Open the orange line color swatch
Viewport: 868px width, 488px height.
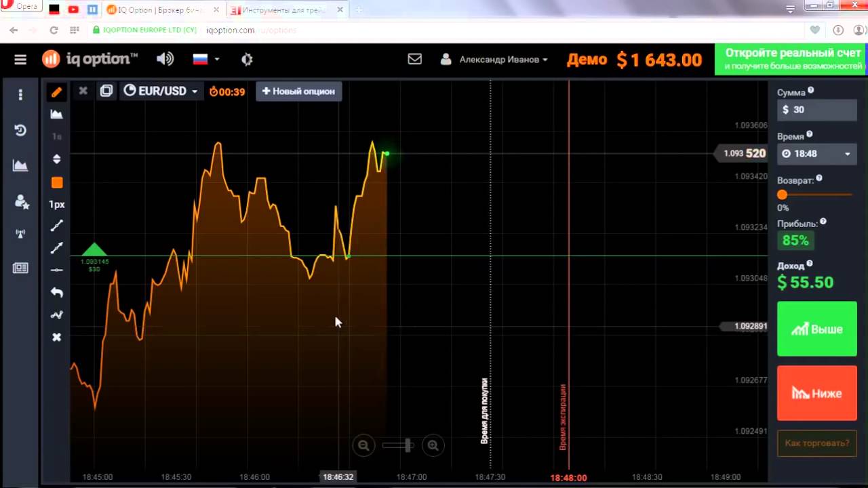click(x=57, y=182)
